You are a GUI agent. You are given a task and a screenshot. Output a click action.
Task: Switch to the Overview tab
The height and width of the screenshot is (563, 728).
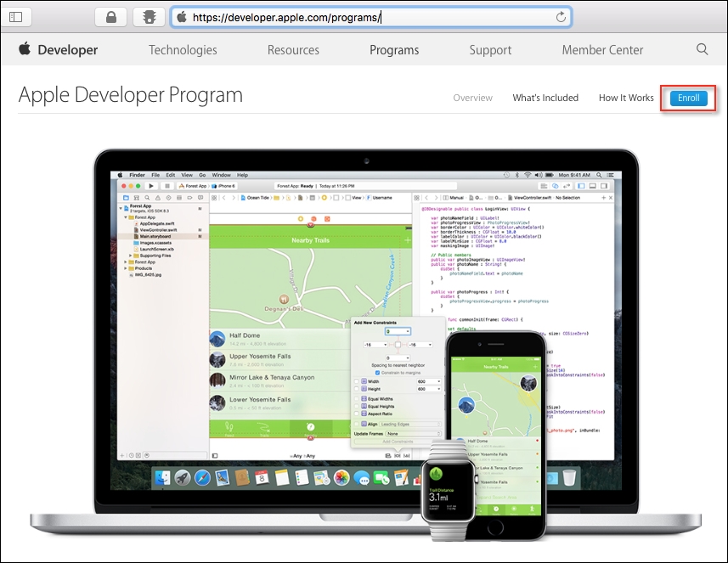(x=472, y=98)
